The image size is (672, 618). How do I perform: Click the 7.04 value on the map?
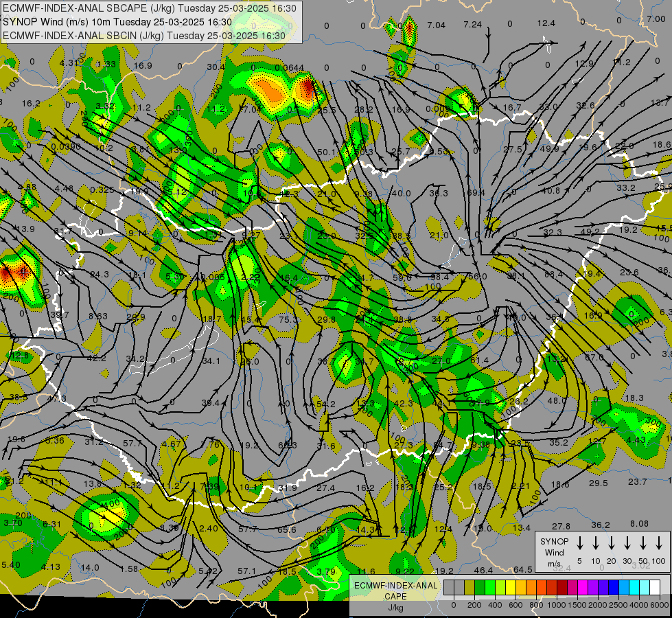[437, 25]
